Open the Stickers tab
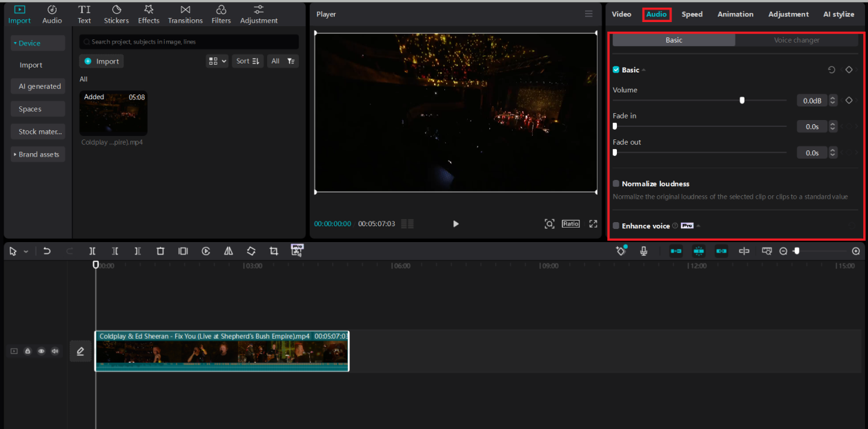Viewport: 868px width, 429px height. [x=116, y=14]
